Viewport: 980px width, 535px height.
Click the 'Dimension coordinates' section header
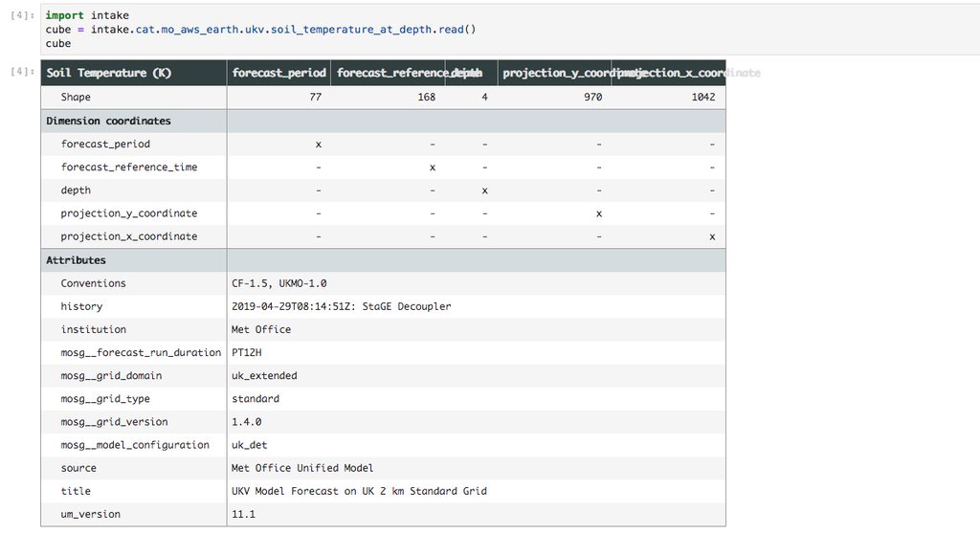[109, 122]
